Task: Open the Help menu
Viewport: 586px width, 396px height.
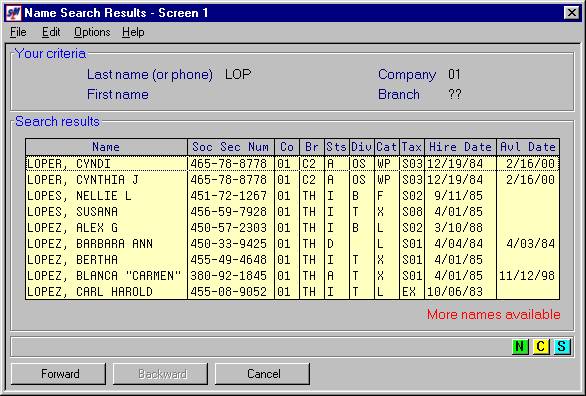Action: point(133,32)
